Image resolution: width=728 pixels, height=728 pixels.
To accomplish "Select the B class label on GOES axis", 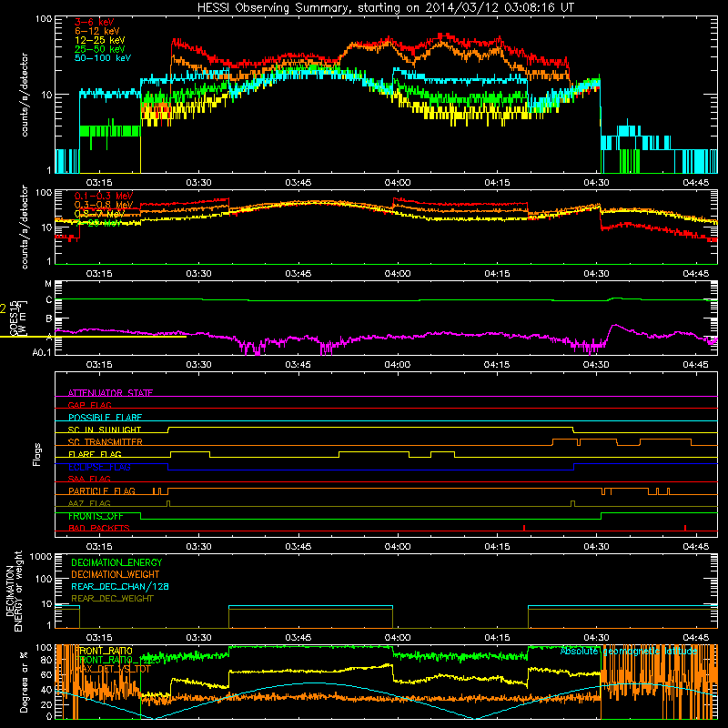I will [49, 319].
